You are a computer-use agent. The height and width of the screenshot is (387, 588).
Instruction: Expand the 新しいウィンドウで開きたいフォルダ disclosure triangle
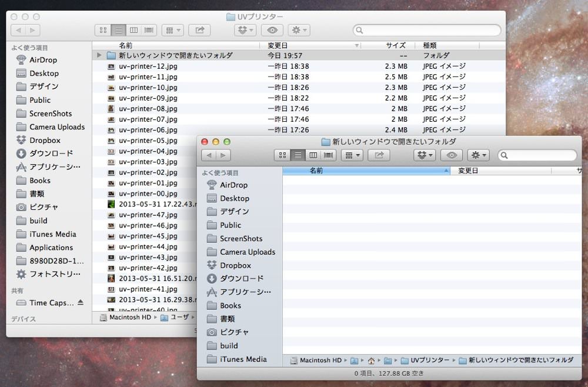(x=99, y=55)
